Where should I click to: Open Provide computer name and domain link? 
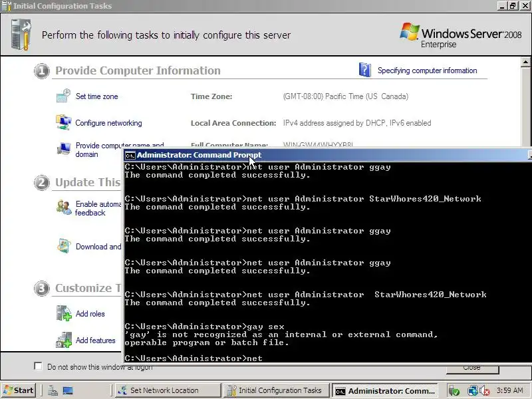(x=120, y=150)
